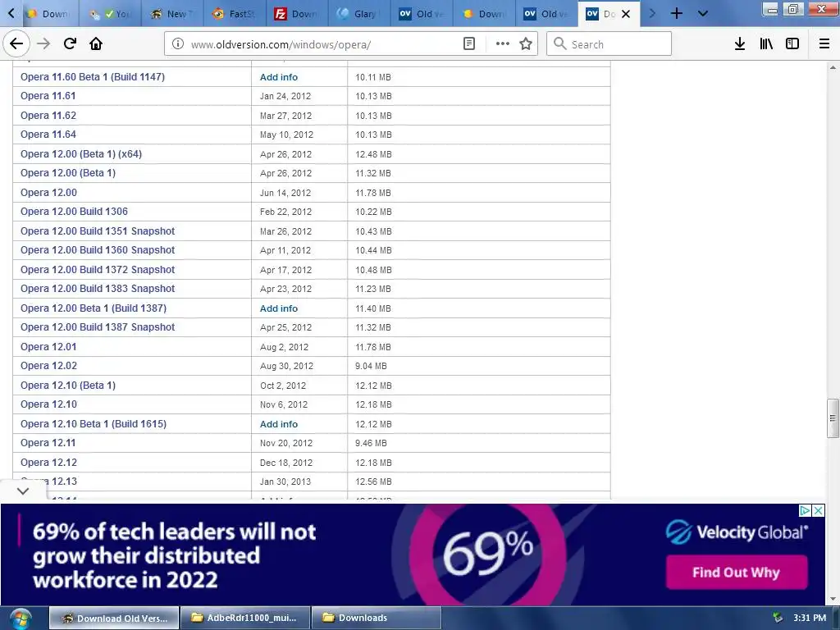Show site information for oldversion.com
This screenshot has height=630, width=840.
[177, 44]
